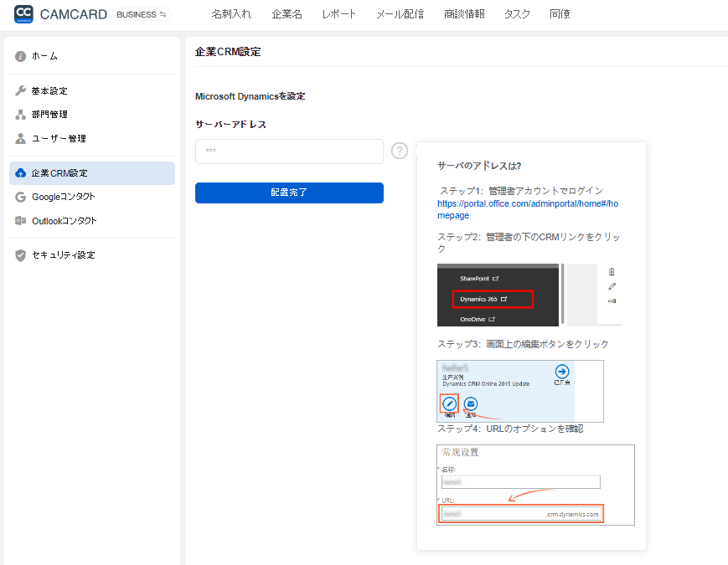This screenshot has height=565, width=728.
Task: Click the step 4 URL settings screenshot
Action: pyautogui.click(x=535, y=485)
